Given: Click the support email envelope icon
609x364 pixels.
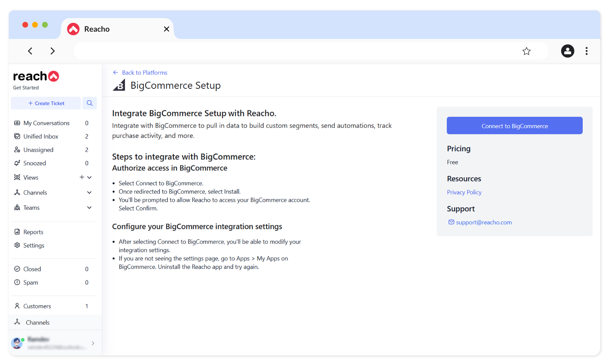Looking at the screenshot, I should tap(451, 222).
